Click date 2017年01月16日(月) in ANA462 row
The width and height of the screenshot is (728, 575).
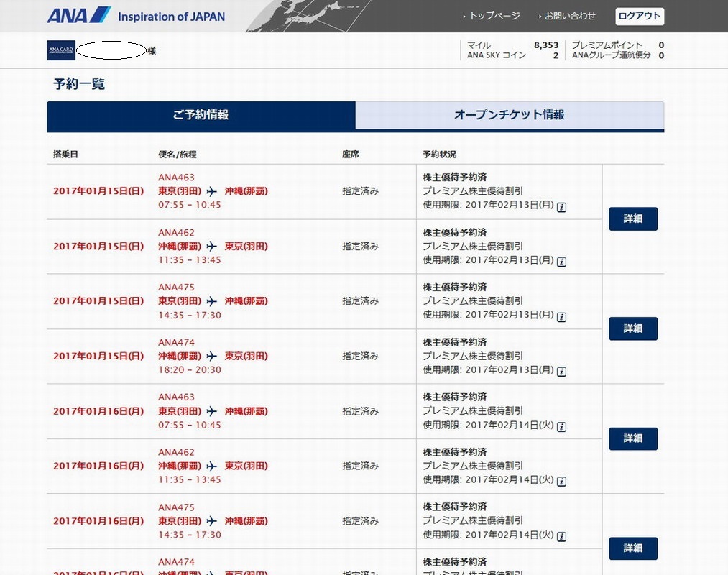click(98, 466)
